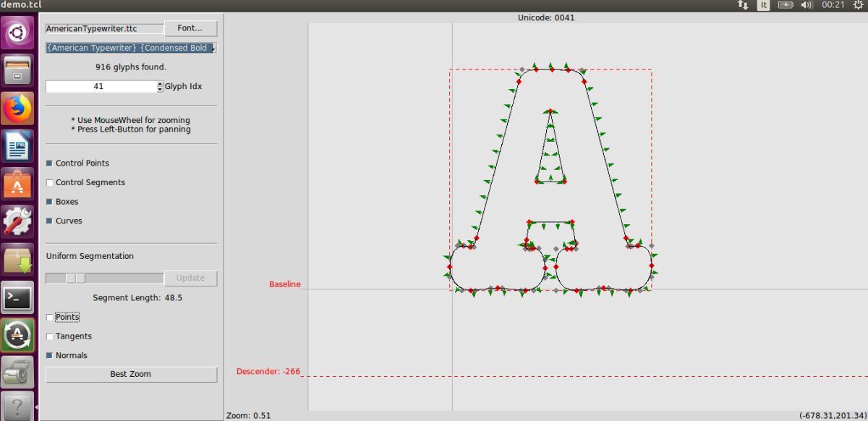Click the segment length slider handle
This screenshot has height=421, width=868.
tap(76, 278)
